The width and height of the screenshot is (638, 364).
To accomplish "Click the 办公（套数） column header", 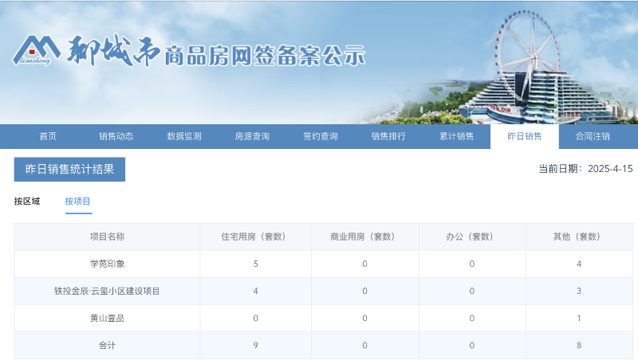I will pyautogui.click(x=471, y=237).
